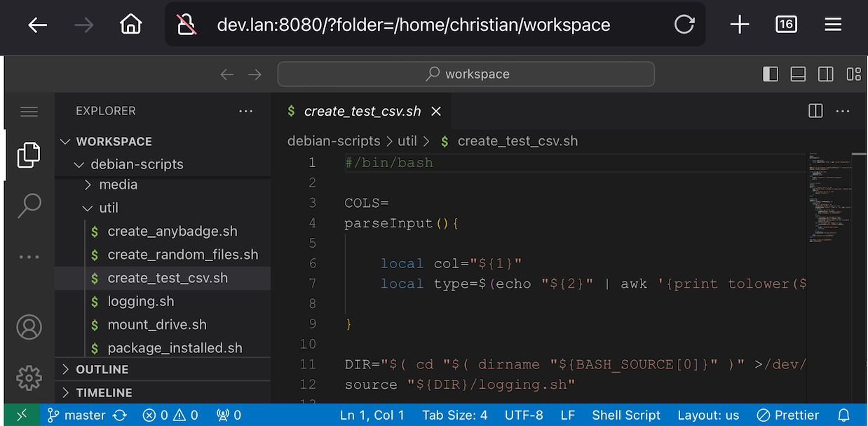Screen dimensions: 868x426
Task: Show the 16 open tabs
Action: pyautogui.click(x=787, y=25)
